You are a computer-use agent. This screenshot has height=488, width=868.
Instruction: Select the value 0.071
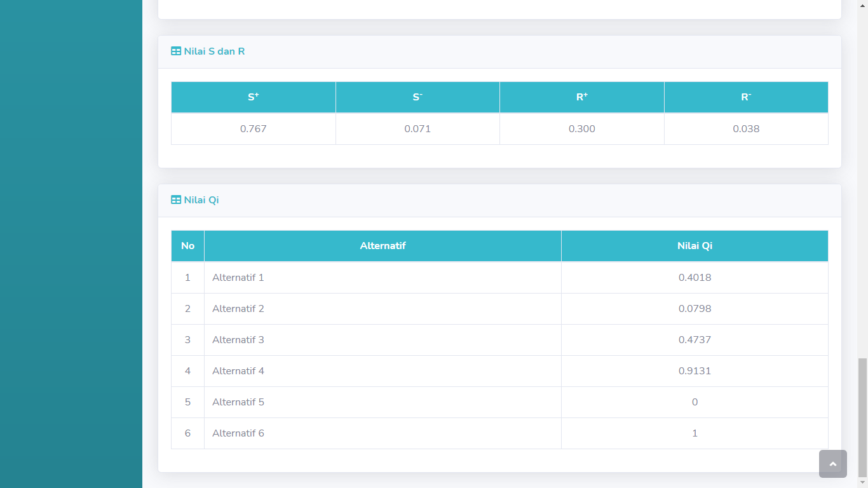click(417, 128)
